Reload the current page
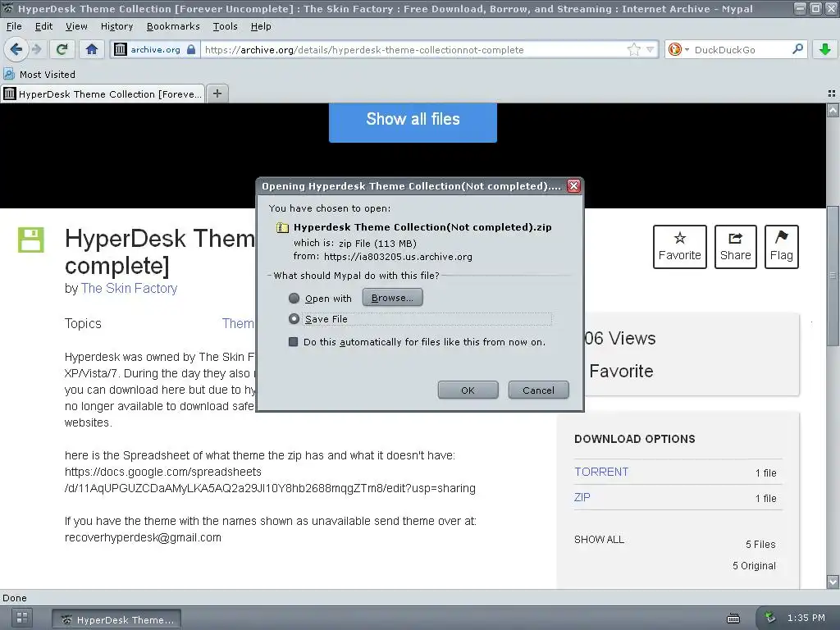 coord(62,49)
